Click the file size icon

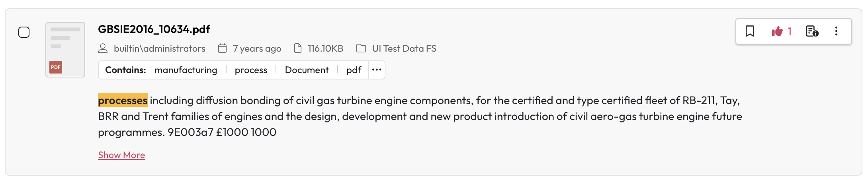[298, 48]
